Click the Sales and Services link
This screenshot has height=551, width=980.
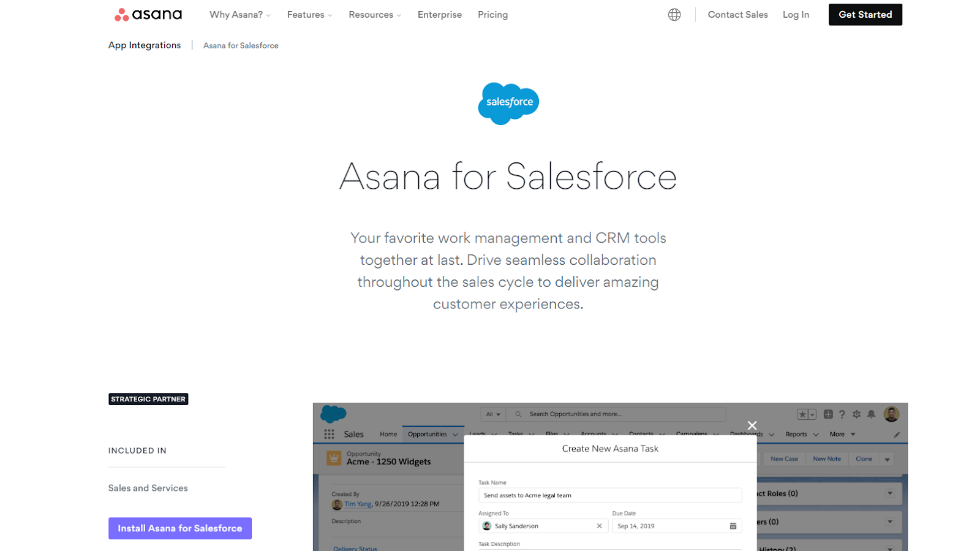pos(148,488)
